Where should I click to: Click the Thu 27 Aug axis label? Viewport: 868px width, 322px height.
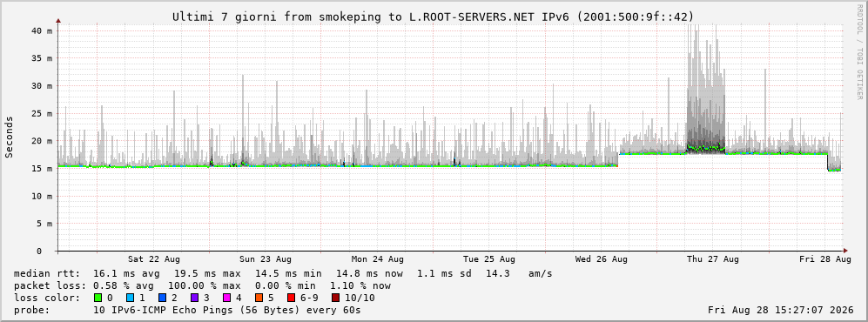click(x=713, y=259)
